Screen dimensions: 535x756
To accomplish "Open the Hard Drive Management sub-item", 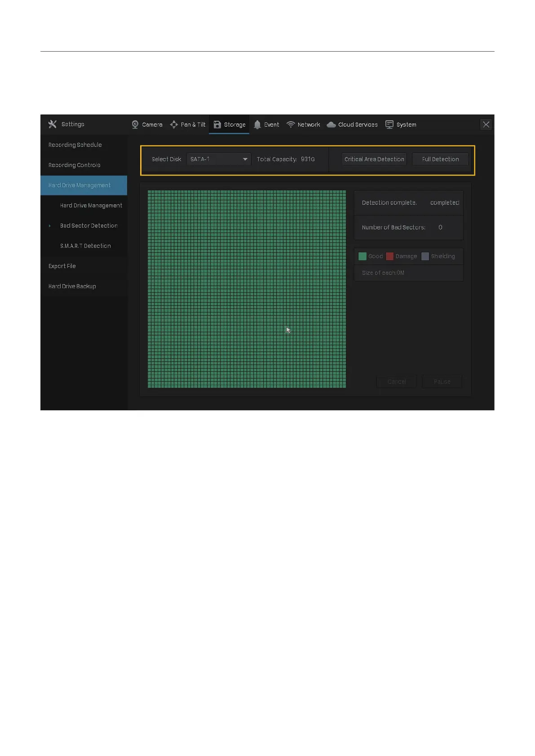I will [84, 206].
